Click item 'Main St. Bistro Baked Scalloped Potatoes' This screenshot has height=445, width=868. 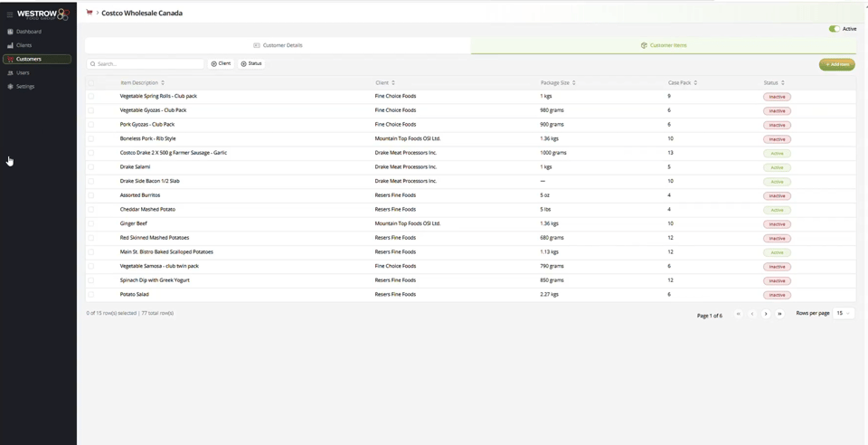(166, 251)
